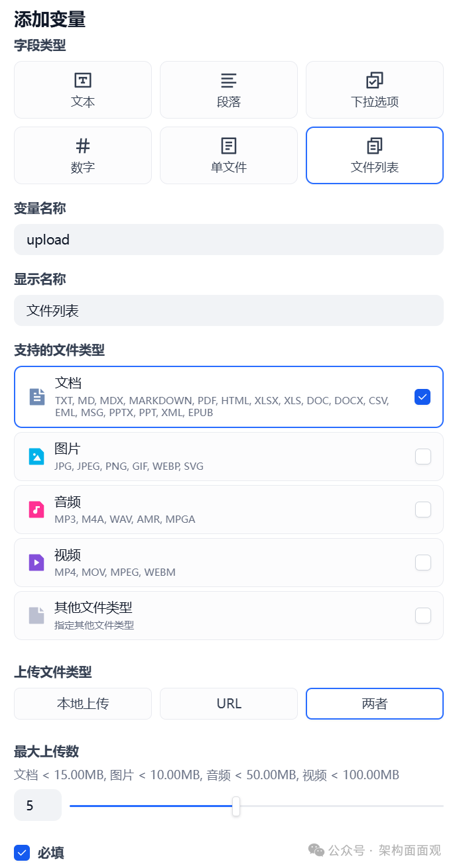Select the 单文件 single file field type
This screenshot has width=455, height=868.
point(228,155)
